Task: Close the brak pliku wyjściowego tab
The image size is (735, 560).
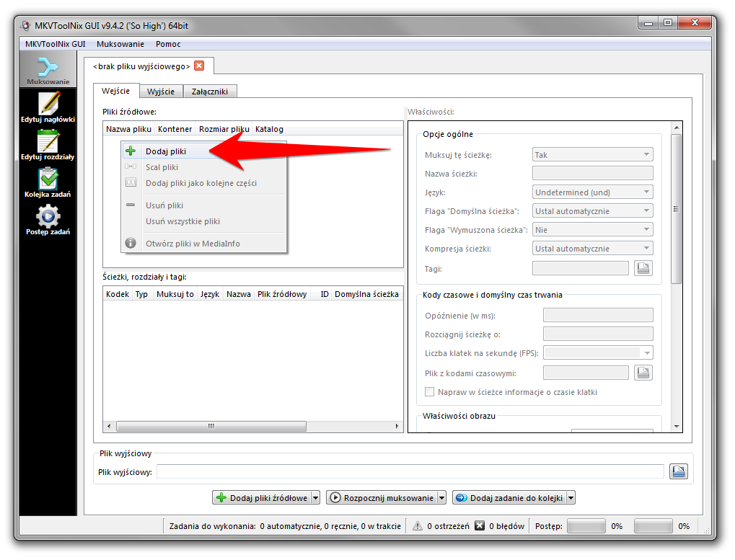Action: [x=199, y=66]
